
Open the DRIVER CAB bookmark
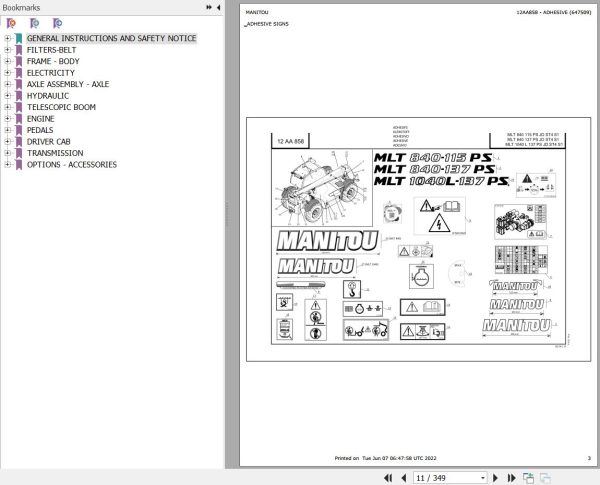(x=49, y=142)
